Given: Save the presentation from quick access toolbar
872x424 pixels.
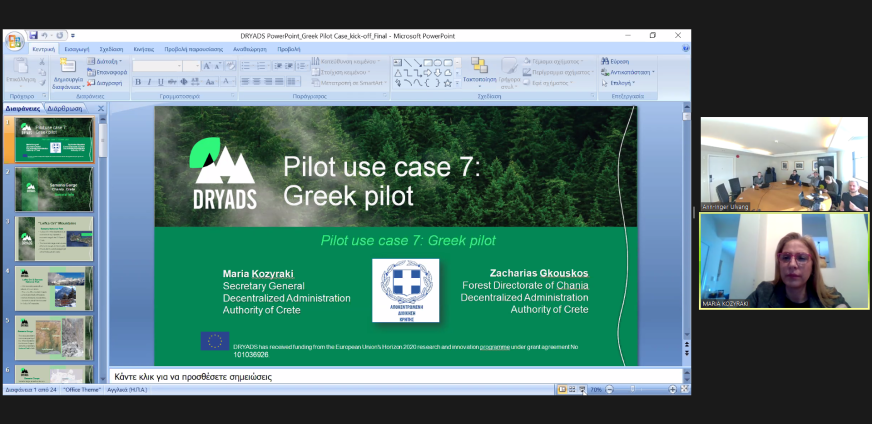Looking at the screenshot, I should tap(33, 35).
